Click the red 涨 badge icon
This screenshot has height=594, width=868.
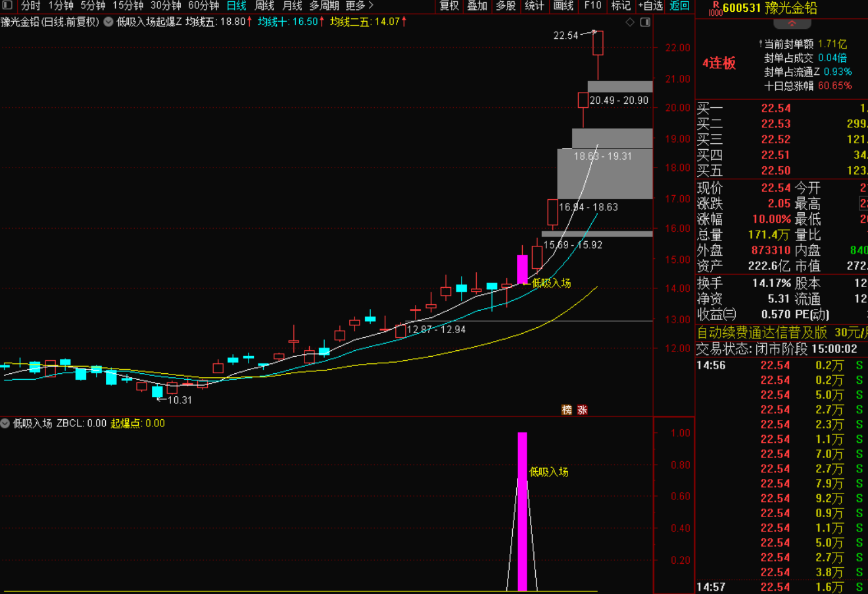(x=582, y=409)
